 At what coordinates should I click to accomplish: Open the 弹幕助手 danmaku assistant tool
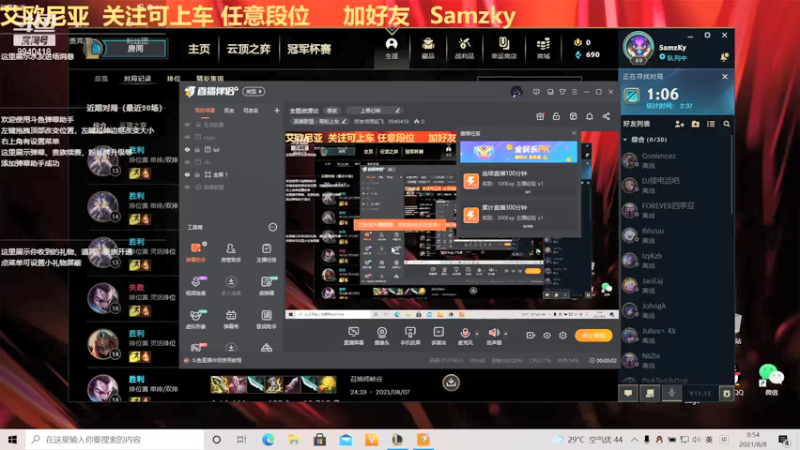coord(196,253)
